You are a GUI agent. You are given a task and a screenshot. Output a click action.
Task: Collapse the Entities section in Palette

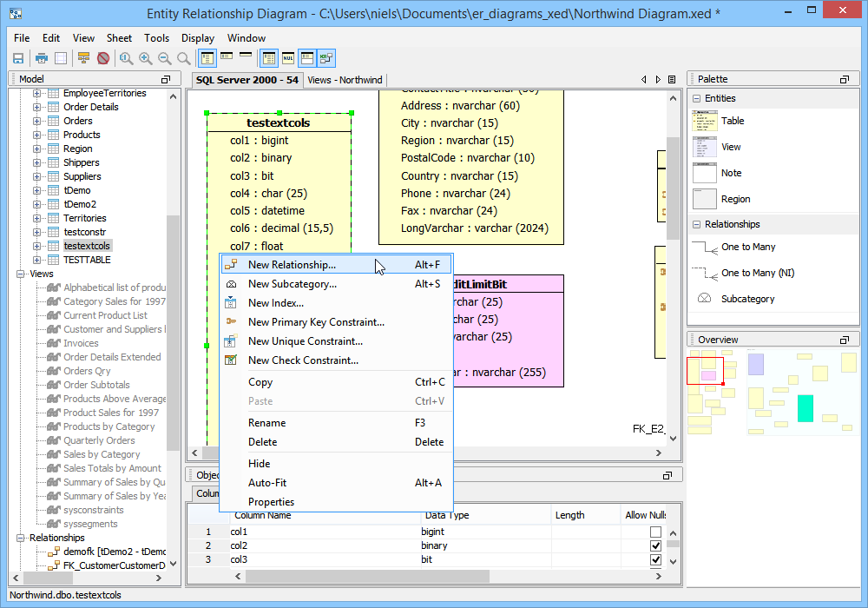click(696, 99)
